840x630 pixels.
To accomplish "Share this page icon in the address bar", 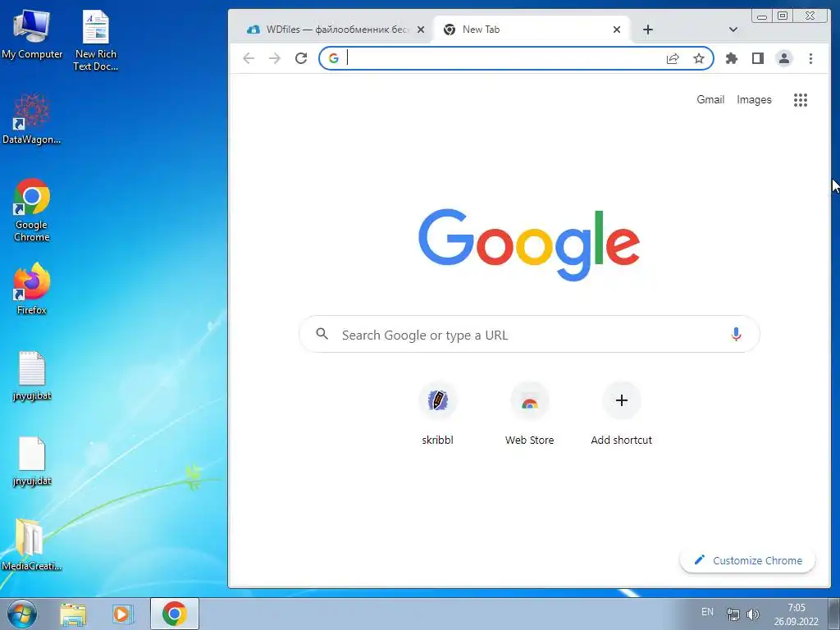I will pos(673,58).
